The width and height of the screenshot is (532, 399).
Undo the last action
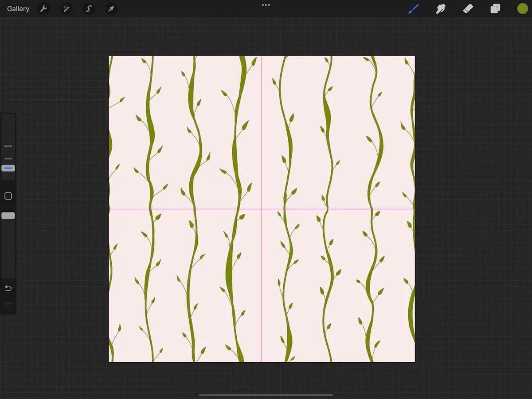pos(8,288)
